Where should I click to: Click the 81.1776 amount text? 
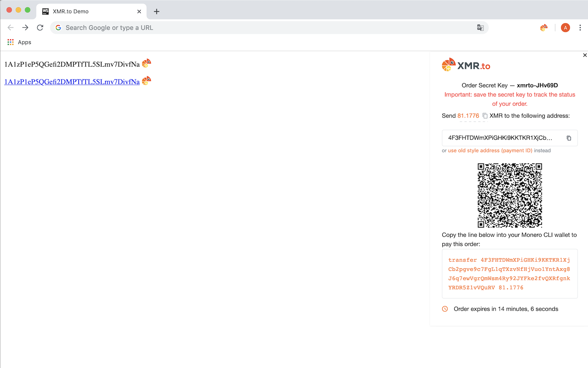(468, 116)
